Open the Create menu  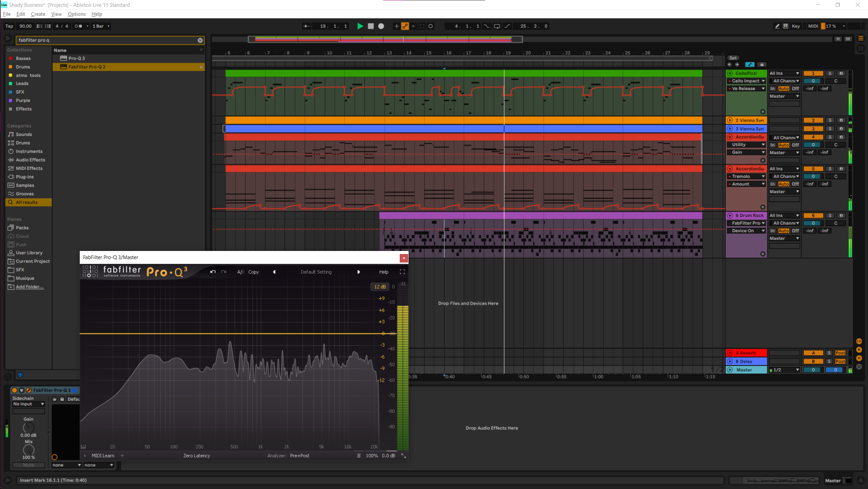pos(38,14)
